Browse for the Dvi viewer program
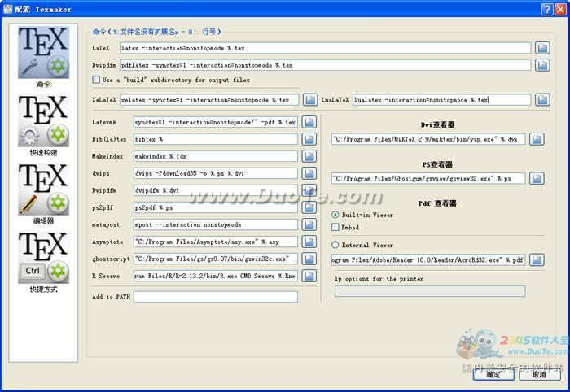Image resolution: width=570 pixels, height=392 pixels. [x=537, y=139]
